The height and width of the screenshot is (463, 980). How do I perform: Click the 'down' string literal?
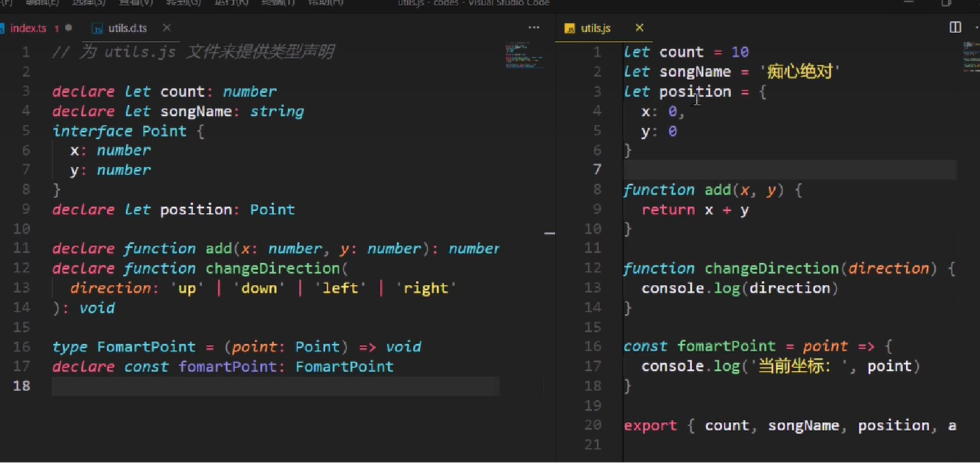pos(259,288)
